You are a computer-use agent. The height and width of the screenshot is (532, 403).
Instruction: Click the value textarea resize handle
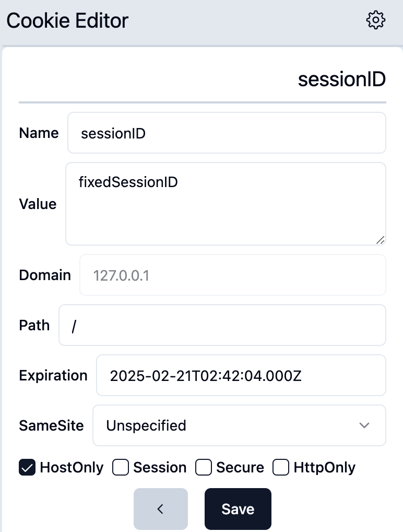point(381,240)
